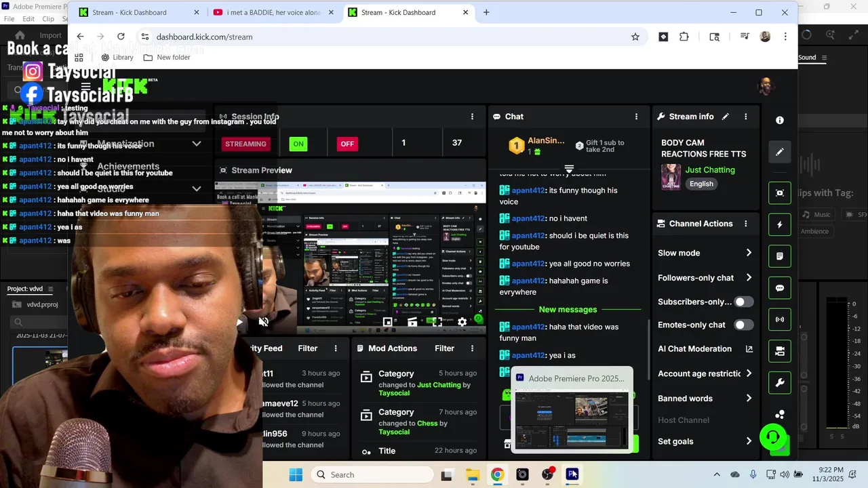Open Mod Actions Filter dropdown

click(444, 348)
